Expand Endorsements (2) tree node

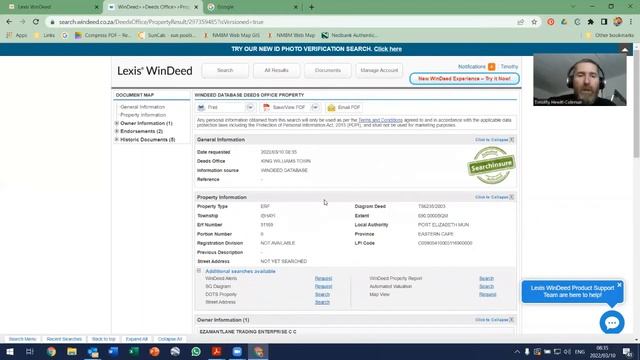coord(117,131)
